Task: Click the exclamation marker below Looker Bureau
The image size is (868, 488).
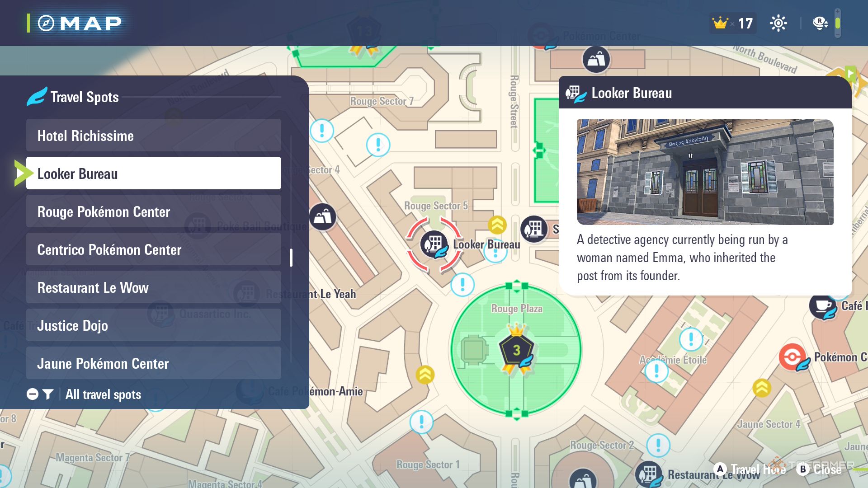Action: click(462, 285)
